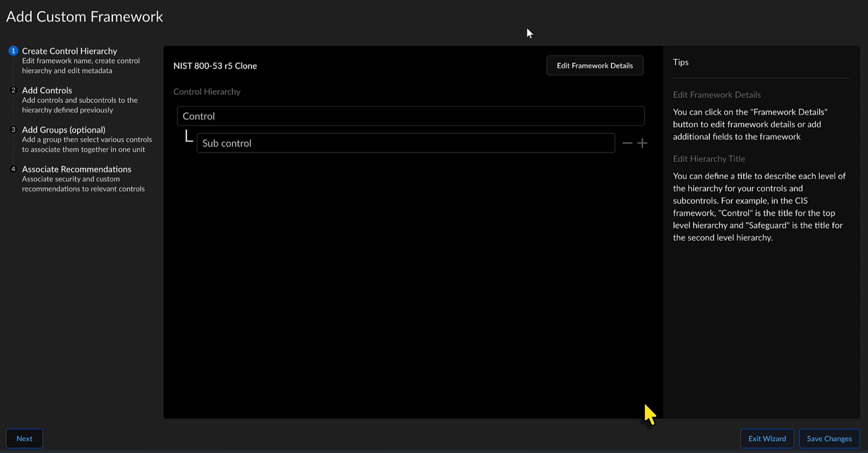Click the hierarchy connector beside Sub control
868x453 pixels.
(x=189, y=137)
